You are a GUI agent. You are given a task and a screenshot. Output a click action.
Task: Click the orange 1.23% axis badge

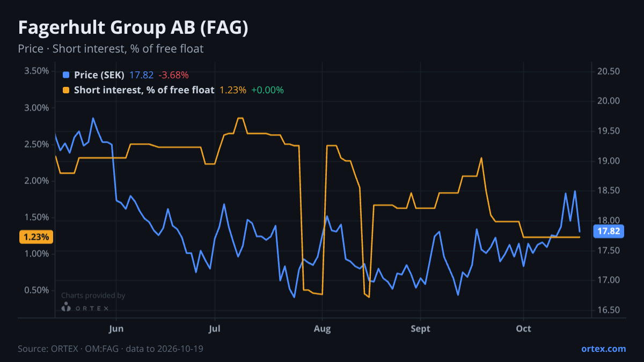tap(36, 237)
